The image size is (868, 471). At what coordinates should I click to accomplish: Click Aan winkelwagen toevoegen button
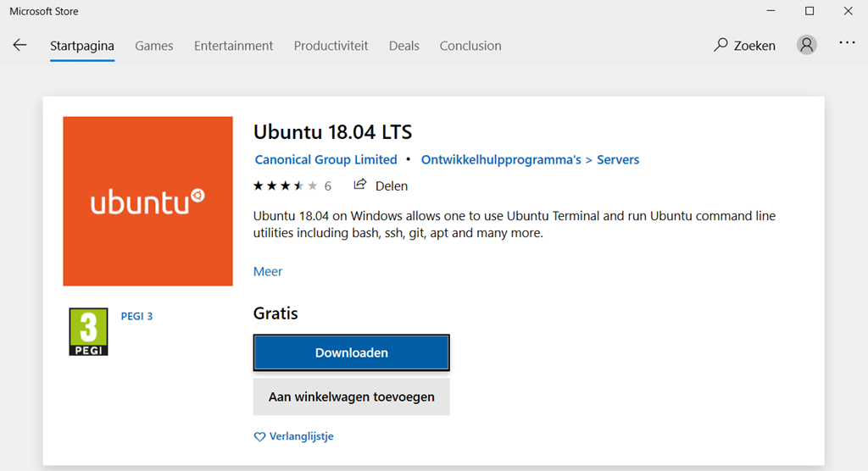click(351, 396)
